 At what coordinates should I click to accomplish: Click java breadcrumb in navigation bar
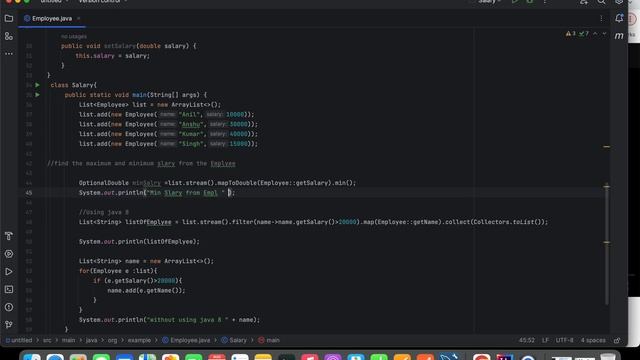point(91,340)
